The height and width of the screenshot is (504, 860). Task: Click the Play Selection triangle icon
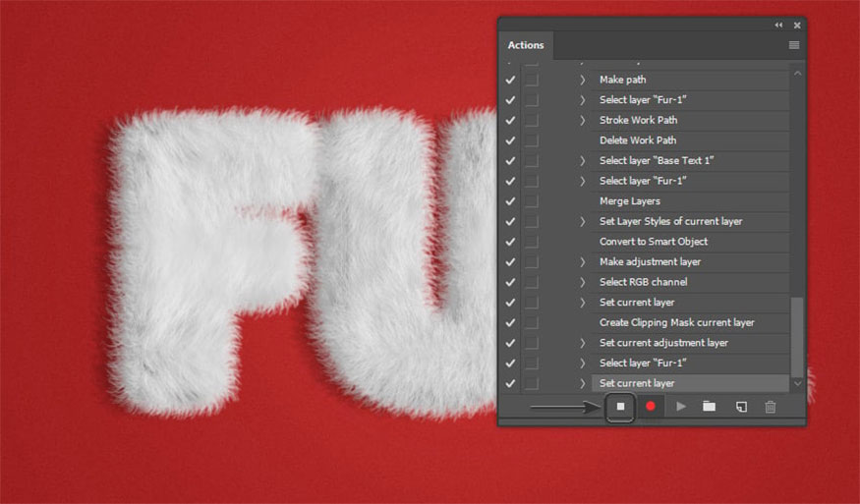coord(680,406)
